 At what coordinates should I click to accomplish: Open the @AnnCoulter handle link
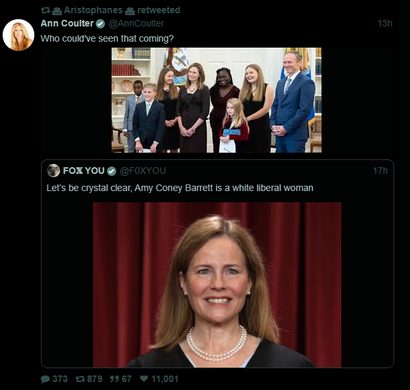pyautogui.click(x=136, y=24)
